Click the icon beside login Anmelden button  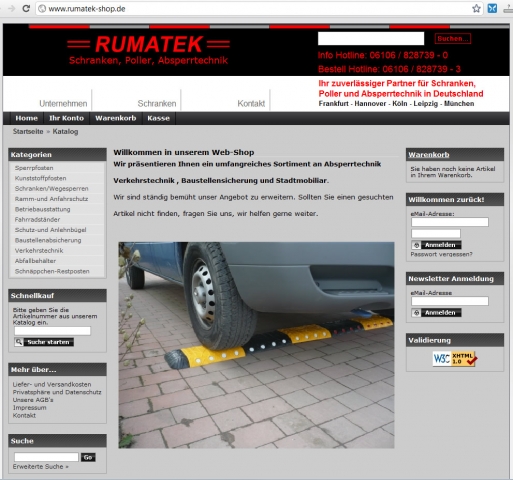416,245
